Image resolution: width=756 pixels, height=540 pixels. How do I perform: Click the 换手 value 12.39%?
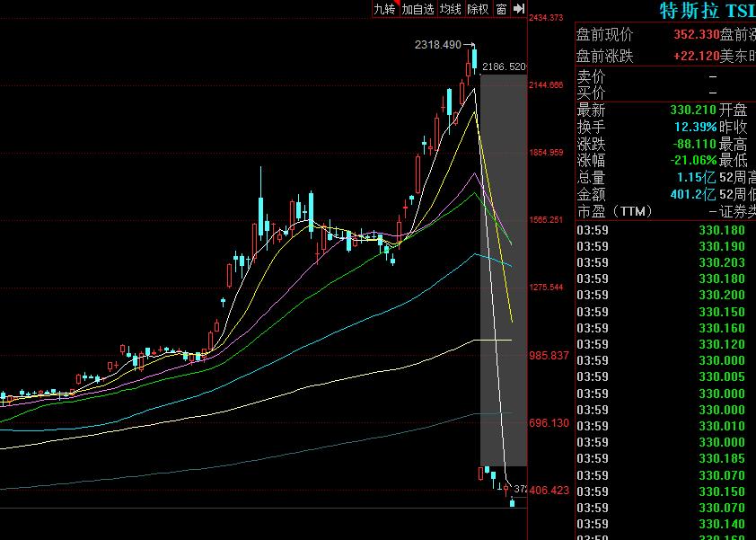tap(695, 127)
